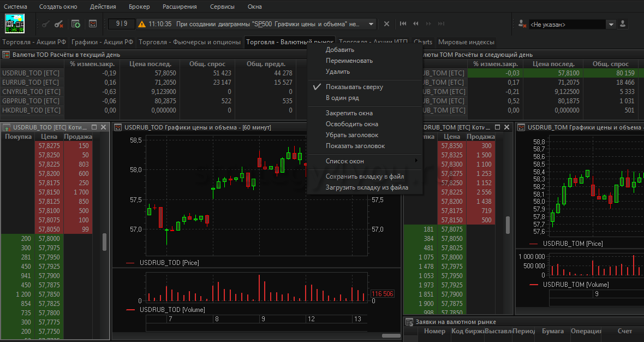Click 'Переименовать' in the context menu

coord(349,61)
